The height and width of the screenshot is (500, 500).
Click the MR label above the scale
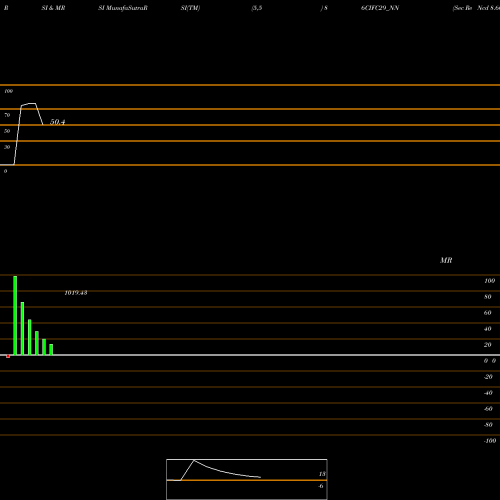point(446,260)
